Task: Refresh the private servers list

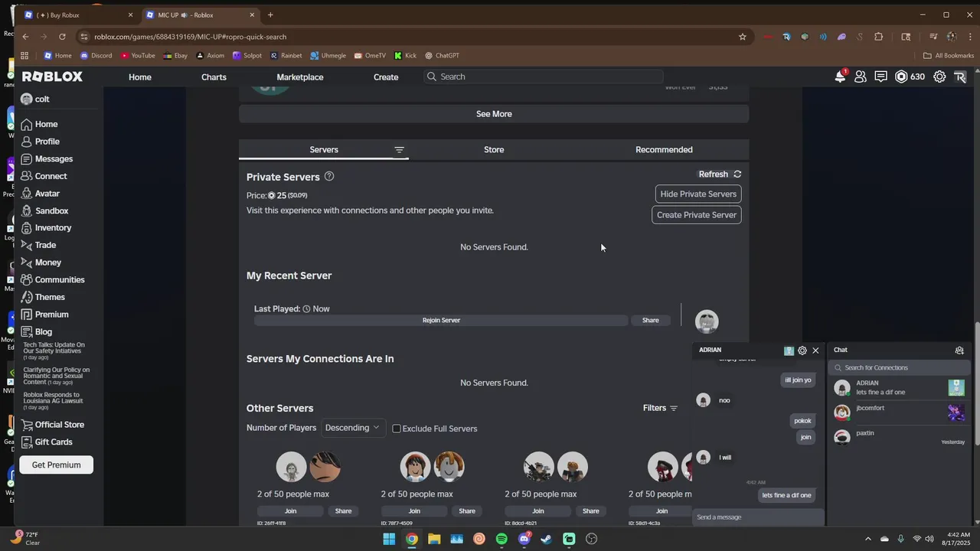Action: (720, 174)
